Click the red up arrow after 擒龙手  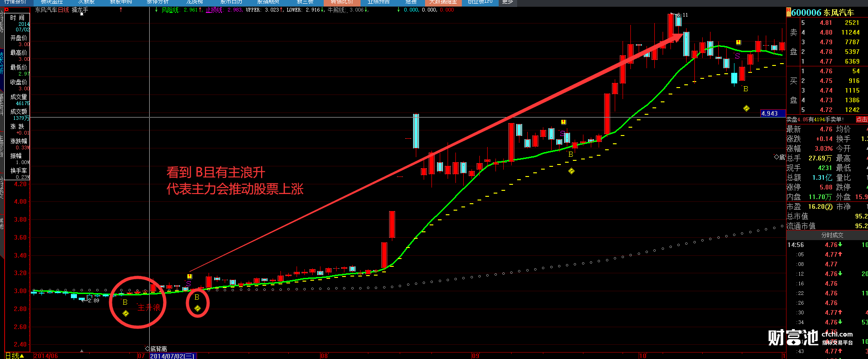[x=121, y=10]
